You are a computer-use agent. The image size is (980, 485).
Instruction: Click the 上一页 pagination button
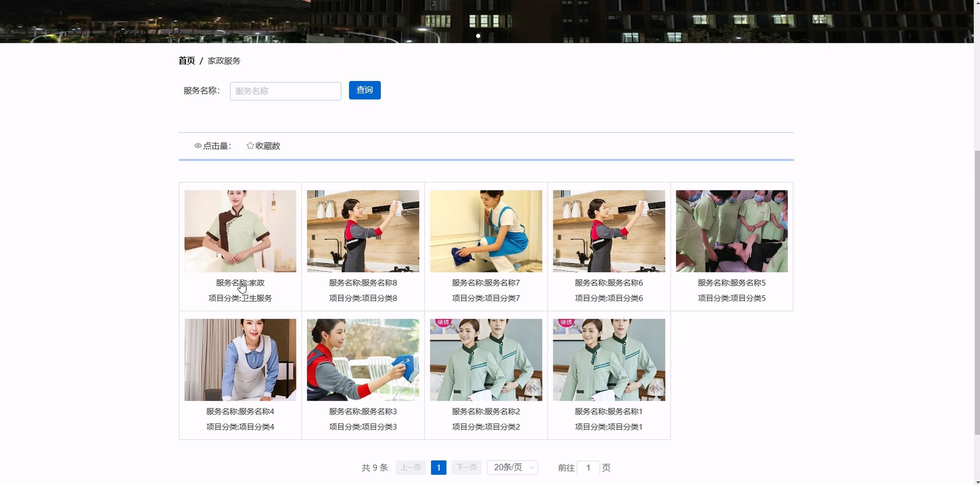[410, 468]
